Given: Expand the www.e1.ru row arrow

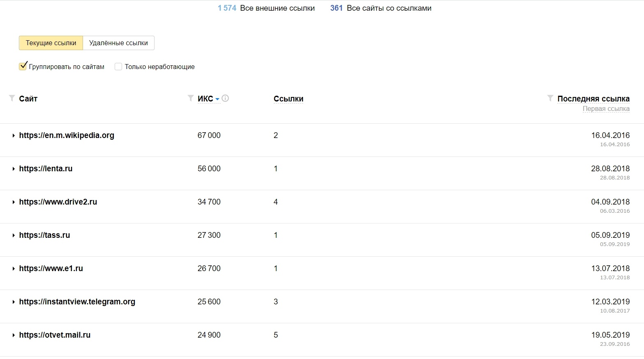Looking at the screenshot, I should (14, 269).
